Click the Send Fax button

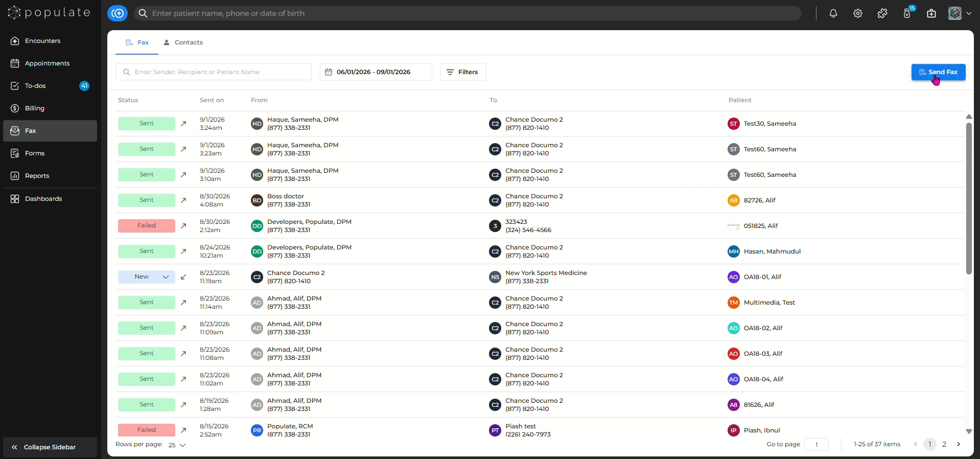(x=938, y=72)
